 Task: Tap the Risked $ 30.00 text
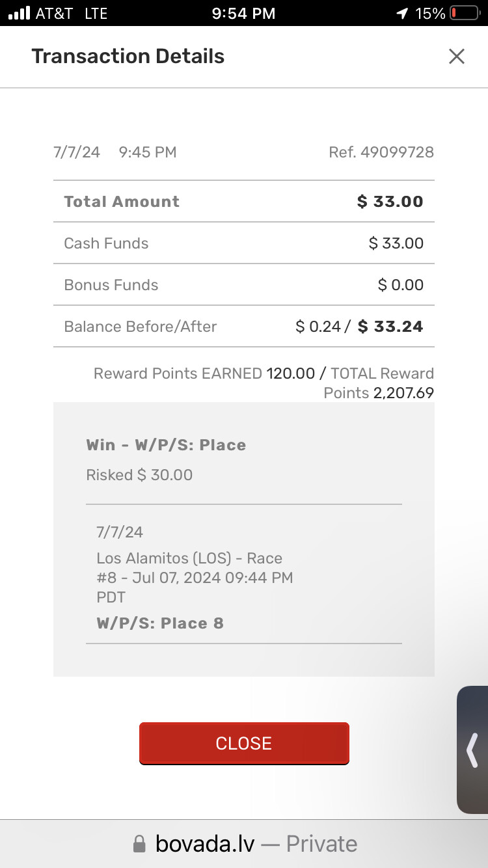[x=139, y=475]
